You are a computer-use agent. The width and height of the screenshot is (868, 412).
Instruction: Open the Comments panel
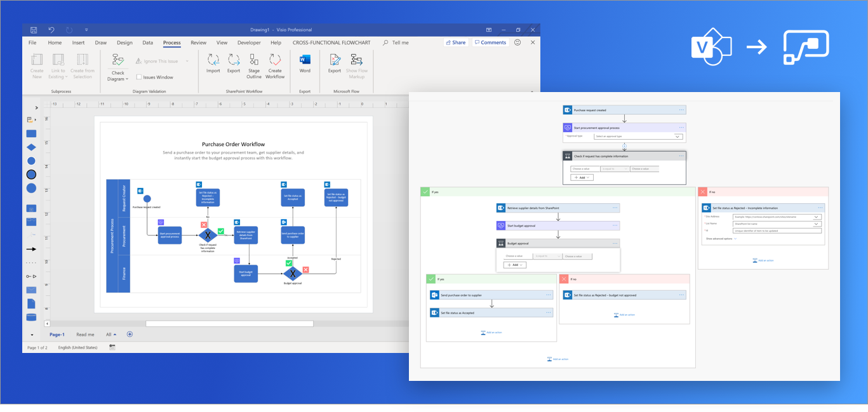pos(489,42)
